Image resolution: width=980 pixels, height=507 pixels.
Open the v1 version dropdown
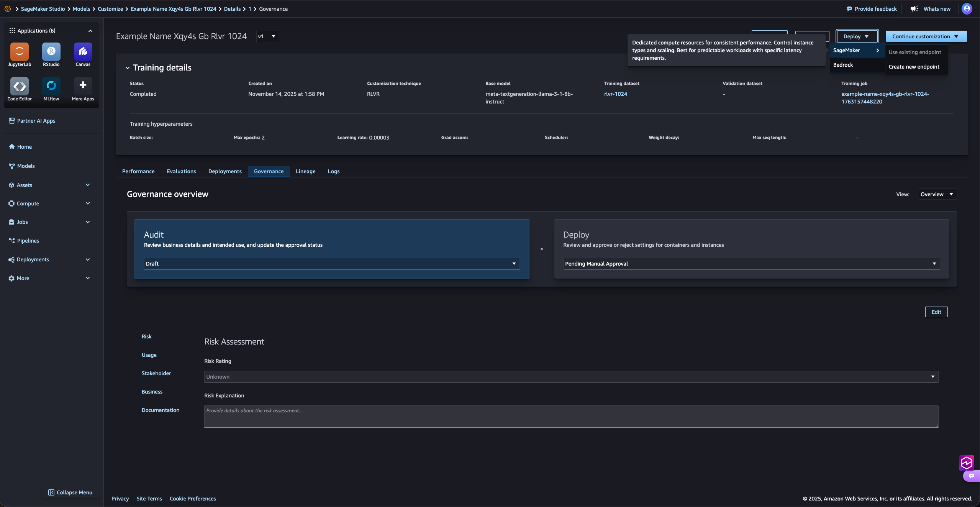click(267, 36)
